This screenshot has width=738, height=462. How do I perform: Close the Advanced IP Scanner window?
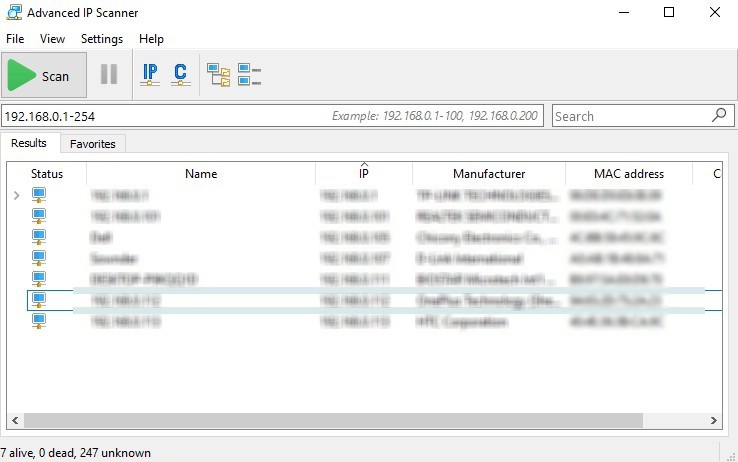pyautogui.click(x=714, y=12)
